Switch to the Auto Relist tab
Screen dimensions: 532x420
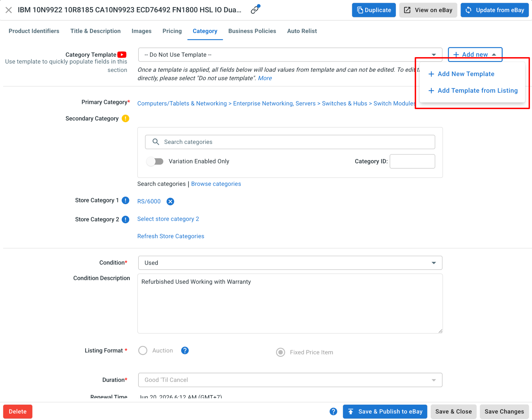pos(302,31)
